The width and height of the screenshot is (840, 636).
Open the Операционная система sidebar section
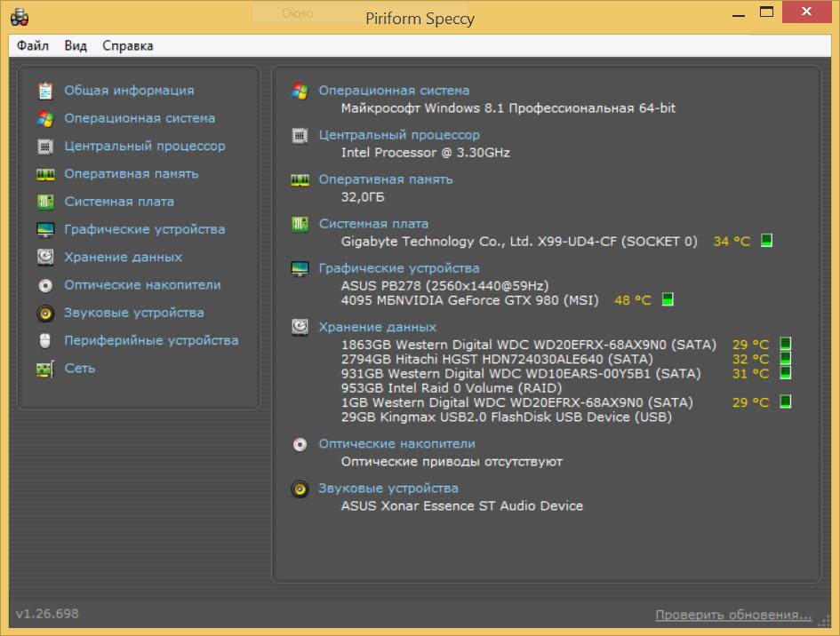click(x=140, y=118)
